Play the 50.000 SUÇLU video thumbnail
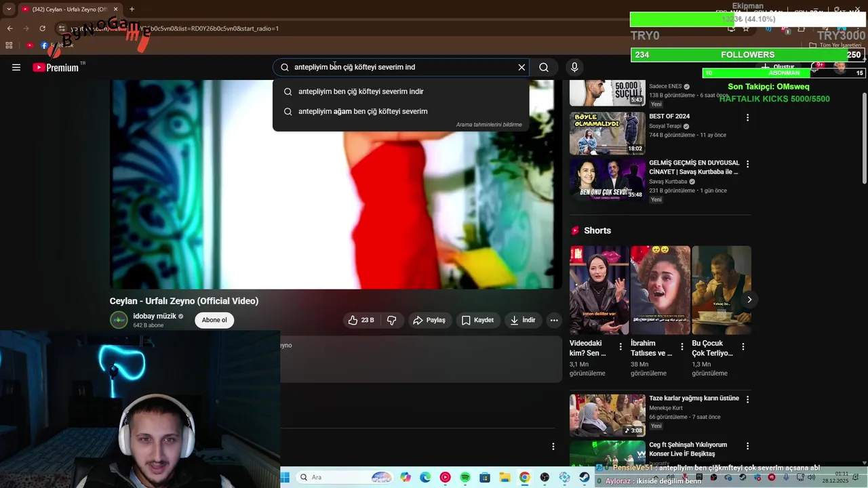The width and height of the screenshot is (868, 488). click(x=607, y=93)
